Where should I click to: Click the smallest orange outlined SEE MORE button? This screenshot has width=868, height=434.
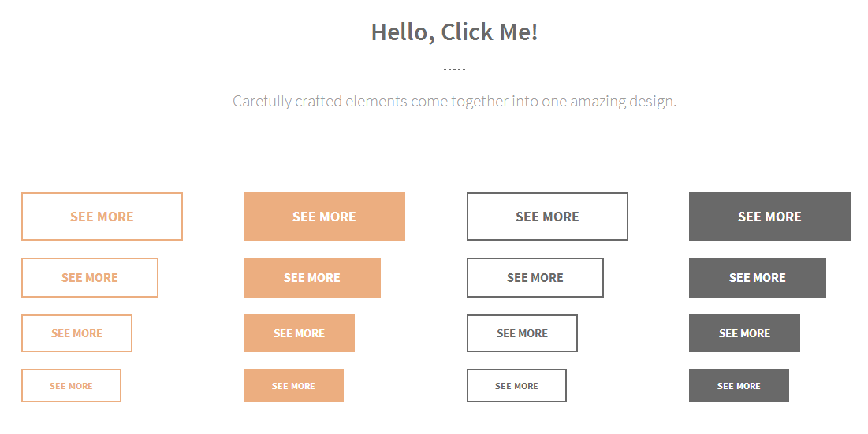71,386
